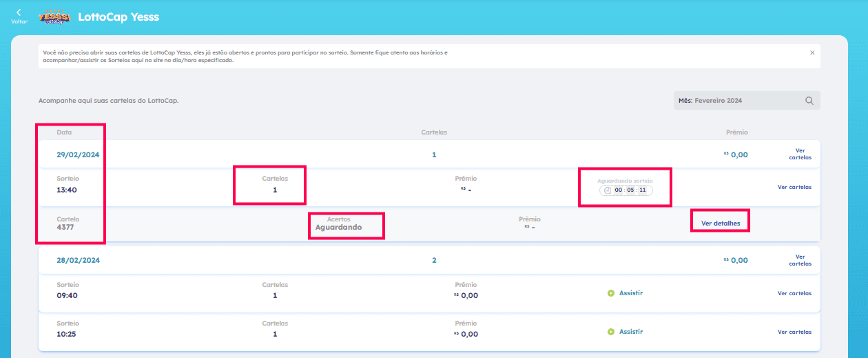Click the Yesss LottoCap logo

54,17
